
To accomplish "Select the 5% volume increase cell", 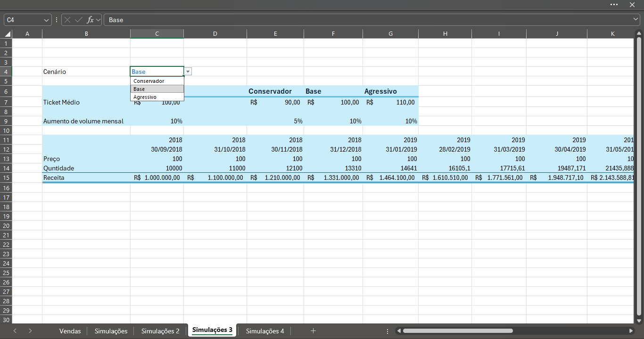I will coord(275,121).
